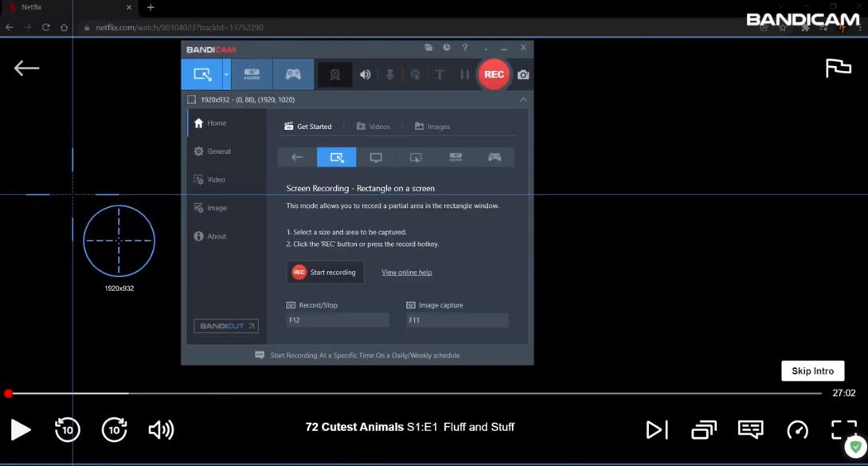Click Image capture hotkey field showing F11

457,320
